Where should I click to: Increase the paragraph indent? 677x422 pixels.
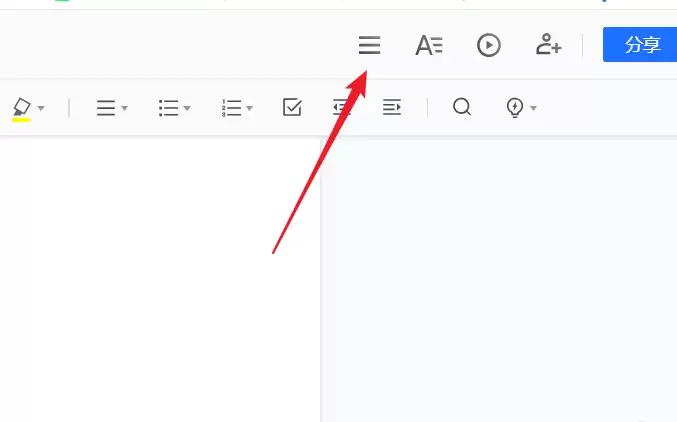click(x=392, y=107)
